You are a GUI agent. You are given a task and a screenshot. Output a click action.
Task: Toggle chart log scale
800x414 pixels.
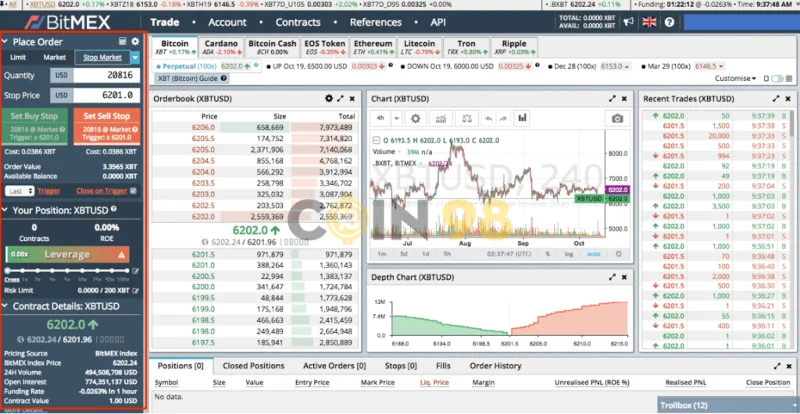coord(568,254)
